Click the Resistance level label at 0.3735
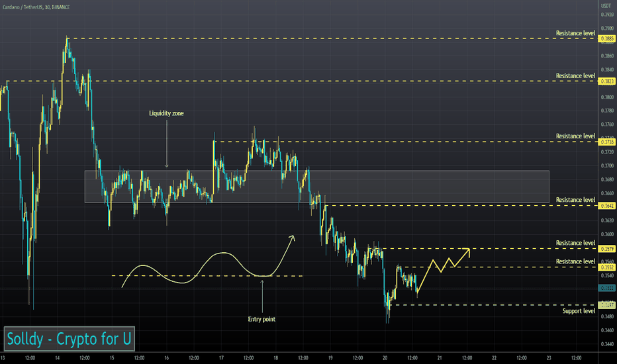The image size is (617, 364). pyautogui.click(x=575, y=136)
